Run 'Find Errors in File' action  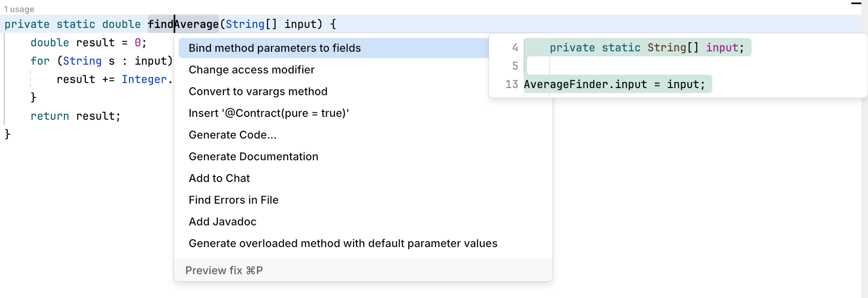point(234,200)
